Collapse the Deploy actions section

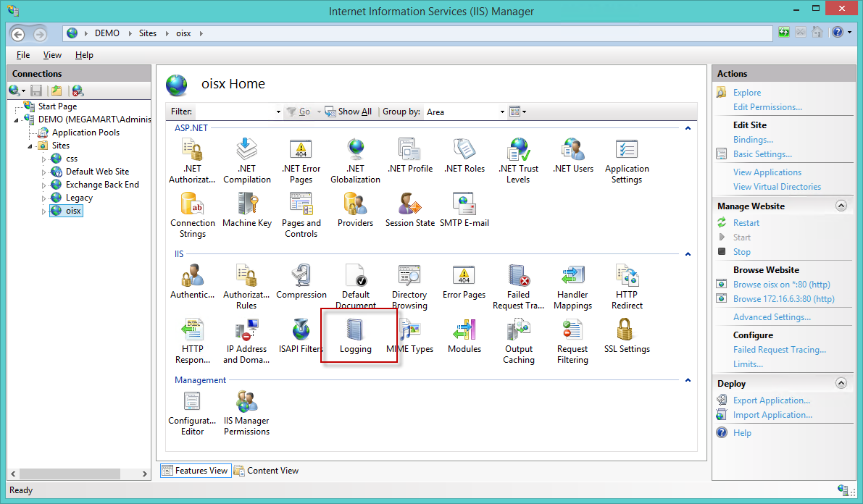[x=841, y=383]
